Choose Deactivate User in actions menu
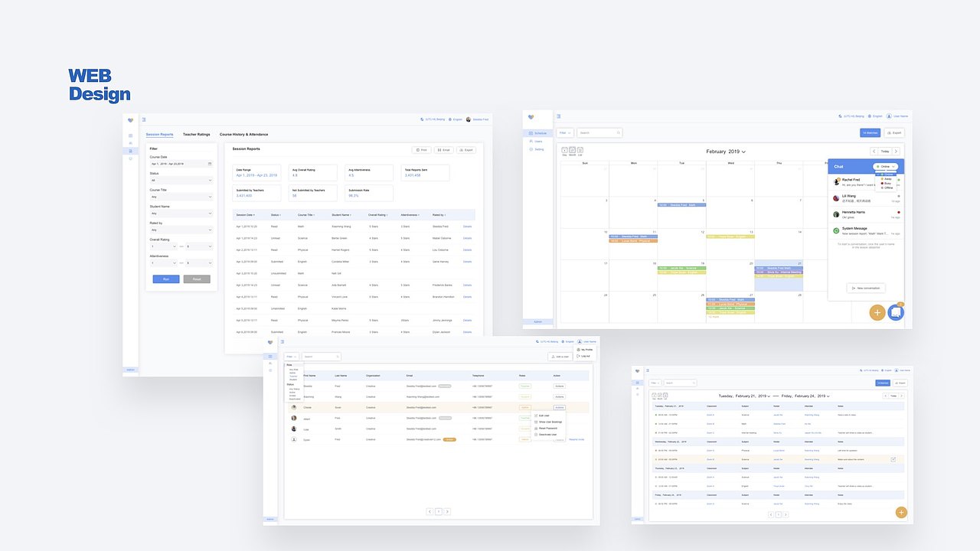Screen dimensions: 980x551 pos(546,434)
